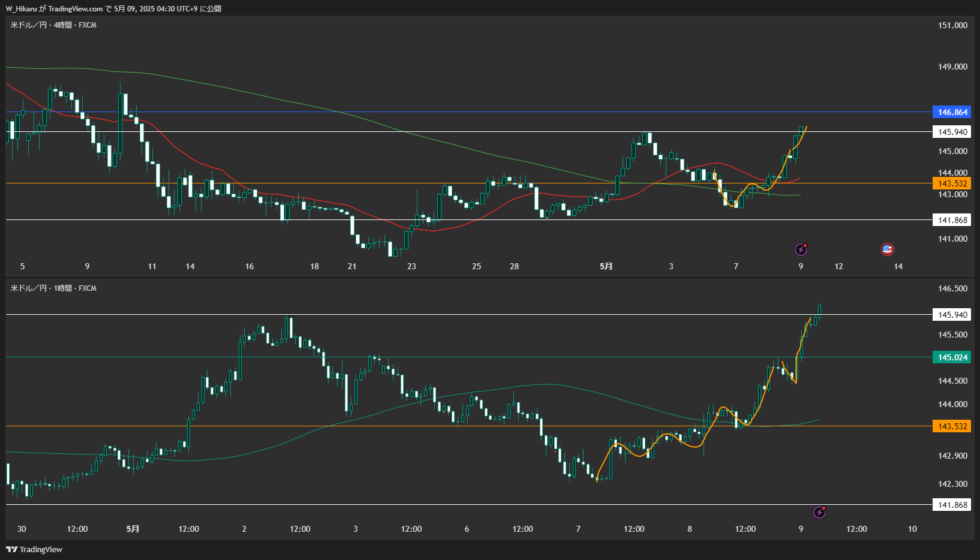Click the 5月 label on the 1-hour time axis

(133, 529)
